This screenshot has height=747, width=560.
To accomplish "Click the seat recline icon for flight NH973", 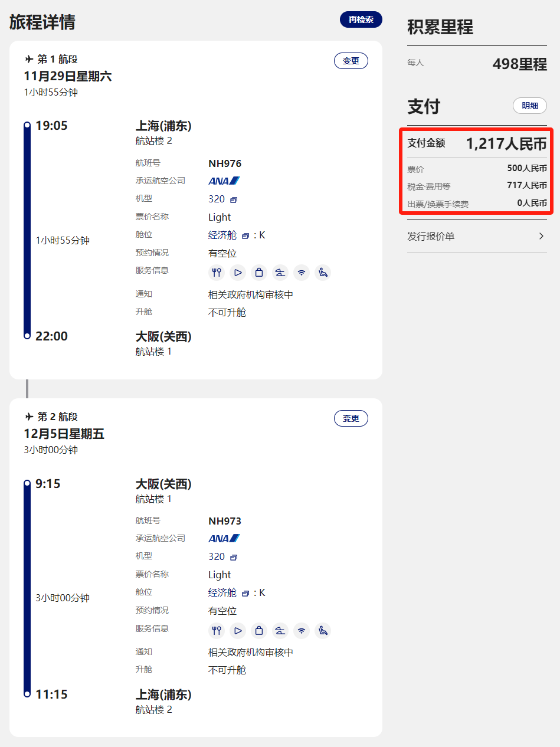I will coord(322,630).
